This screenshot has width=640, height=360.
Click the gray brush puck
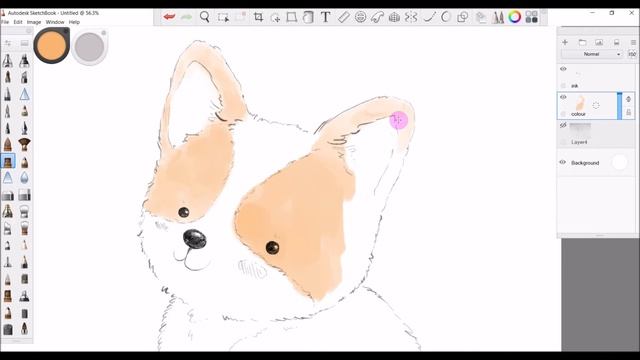pyautogui.click(x=89, y=47)
